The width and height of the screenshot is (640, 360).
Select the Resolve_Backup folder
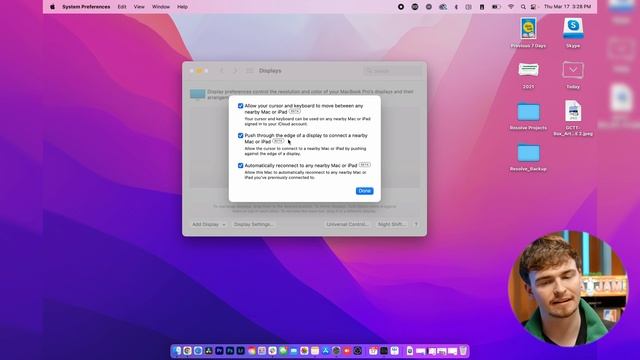[x=528, y=157]
